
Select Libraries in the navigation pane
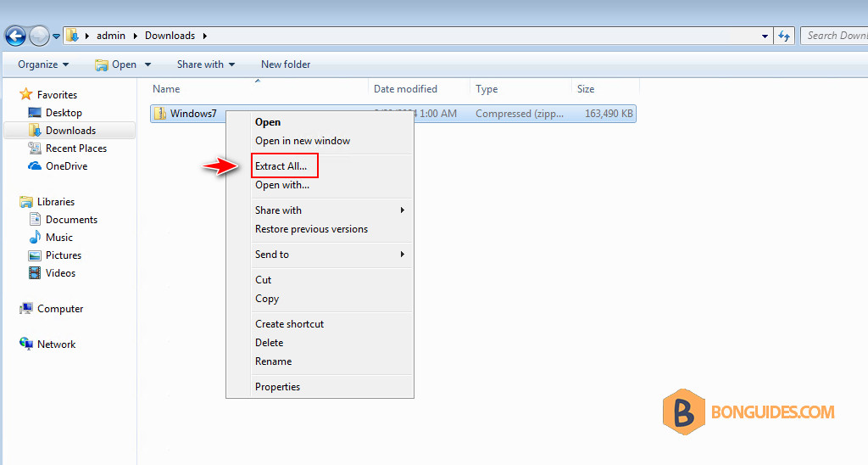click(x=56, y=202)
